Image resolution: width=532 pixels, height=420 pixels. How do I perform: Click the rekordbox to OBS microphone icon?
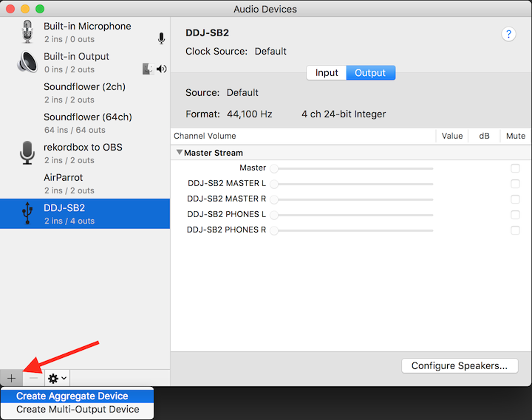coord(27,153)
